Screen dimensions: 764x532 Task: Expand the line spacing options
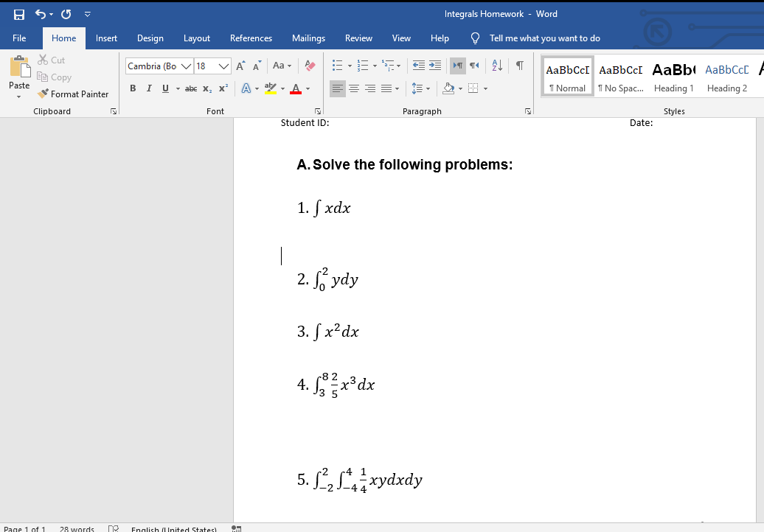(x=426, y=89)
